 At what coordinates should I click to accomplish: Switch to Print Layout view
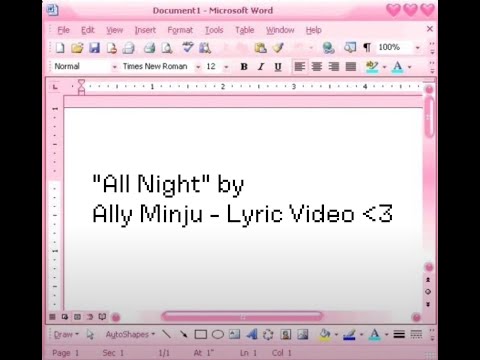coord(77,317)
